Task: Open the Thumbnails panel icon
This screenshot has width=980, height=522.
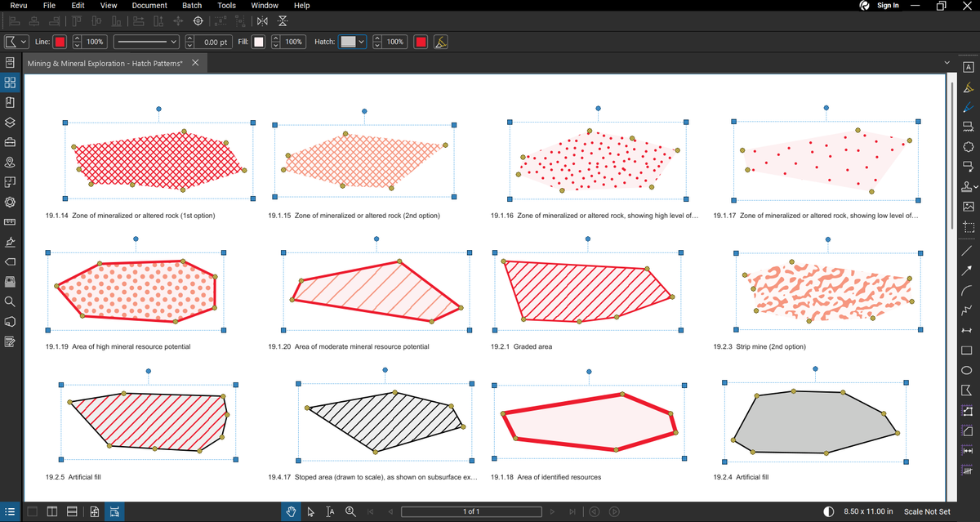Action: (x=10, y=83)
